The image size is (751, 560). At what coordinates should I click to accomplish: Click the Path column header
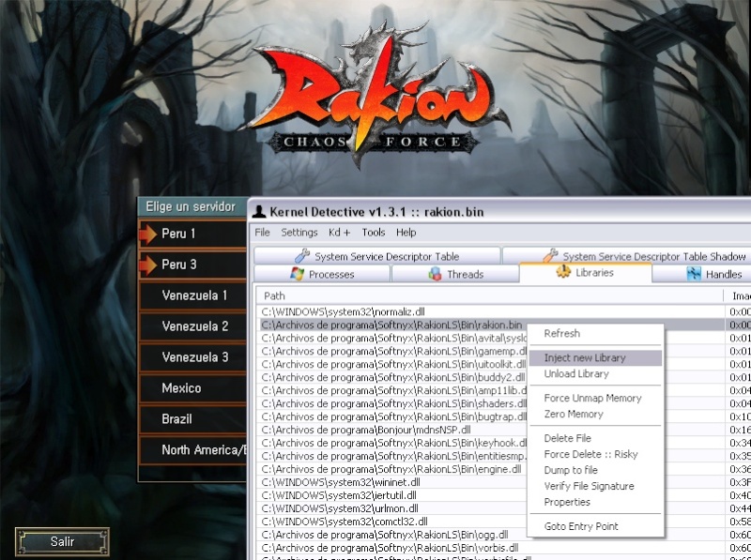pos(489,296)
